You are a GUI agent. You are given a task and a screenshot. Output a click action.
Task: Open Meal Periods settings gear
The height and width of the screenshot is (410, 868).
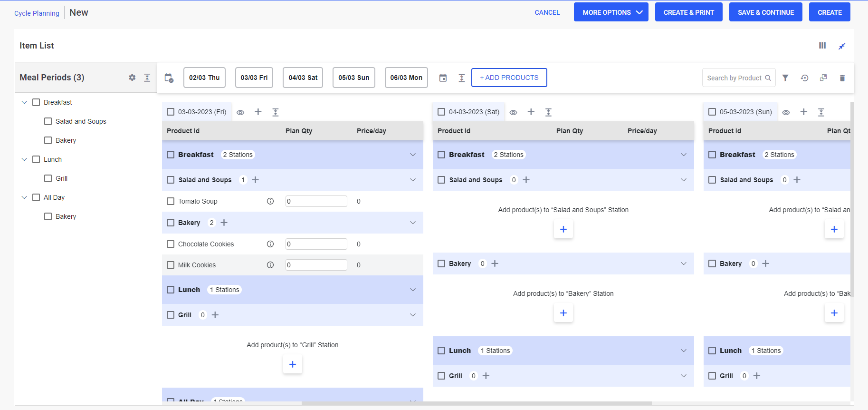pyautogui.click(x=132, y=78)
